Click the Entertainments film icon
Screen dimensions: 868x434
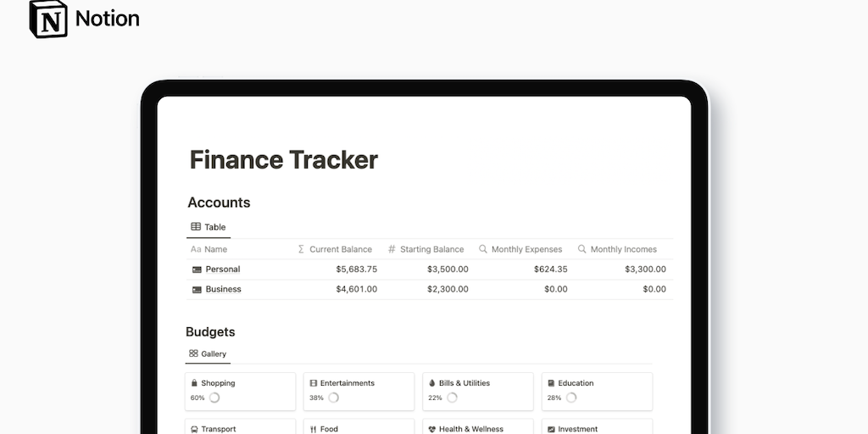coord(313,383)
